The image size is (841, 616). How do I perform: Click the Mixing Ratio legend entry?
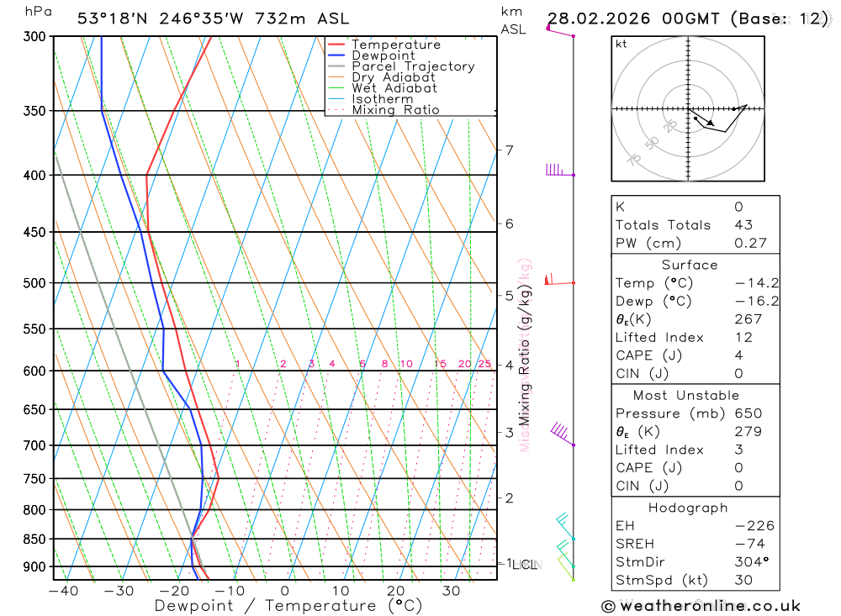pos(383,110)
